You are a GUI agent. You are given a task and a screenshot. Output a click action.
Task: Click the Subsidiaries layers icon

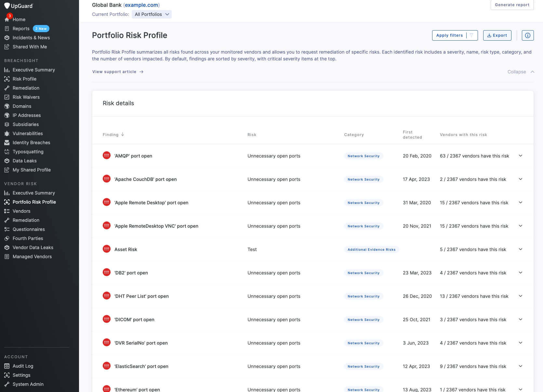point(7,124)
